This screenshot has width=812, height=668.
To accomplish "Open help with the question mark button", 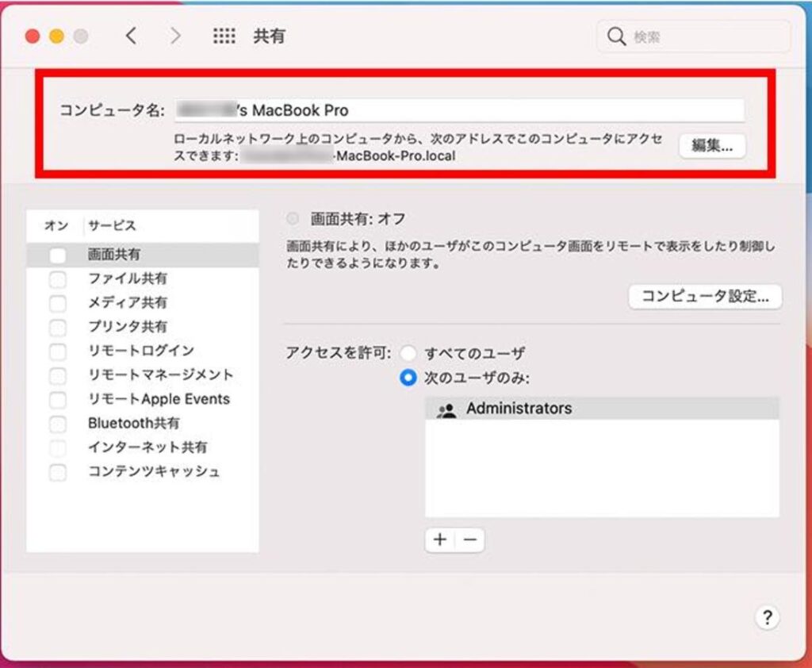I will pos(767,616).
